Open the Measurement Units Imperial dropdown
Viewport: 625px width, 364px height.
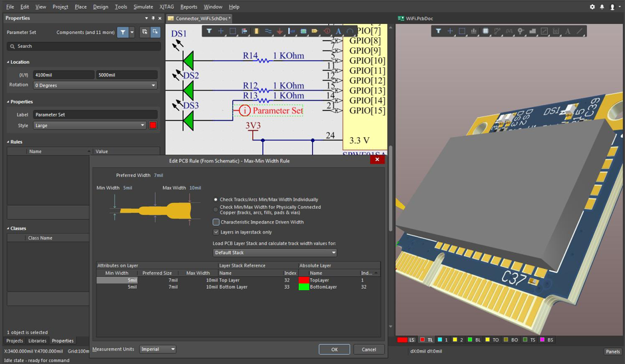click(x=158, y=349)
